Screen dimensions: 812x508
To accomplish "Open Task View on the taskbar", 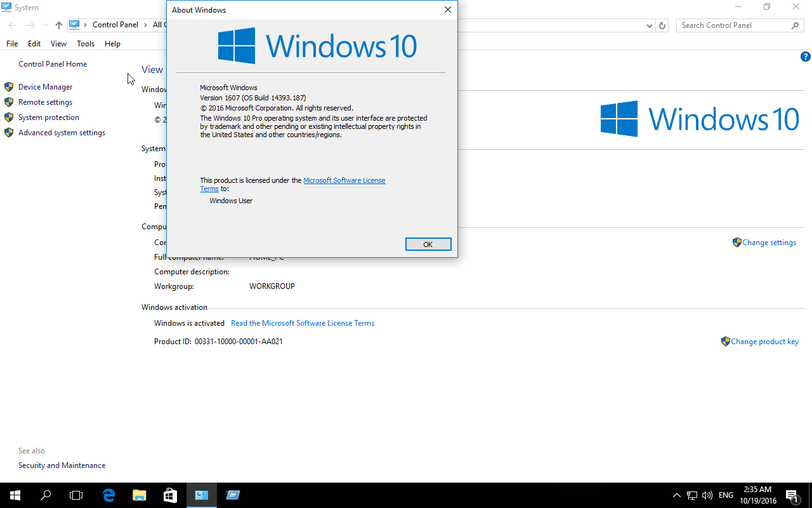I will click(x=76, y=495).
